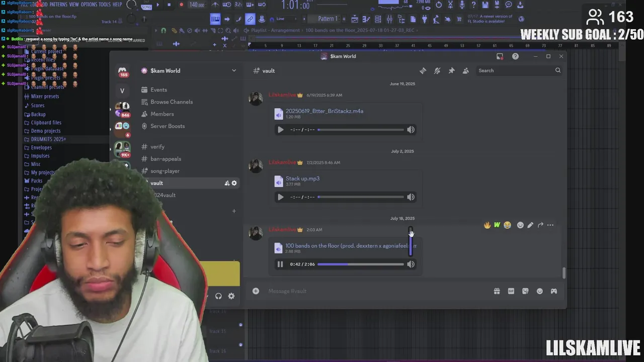Image resolution: width=644 pixels, height=362 pixels.
Task: Open Discord user settings gear
Action: (x=231, y=296)
